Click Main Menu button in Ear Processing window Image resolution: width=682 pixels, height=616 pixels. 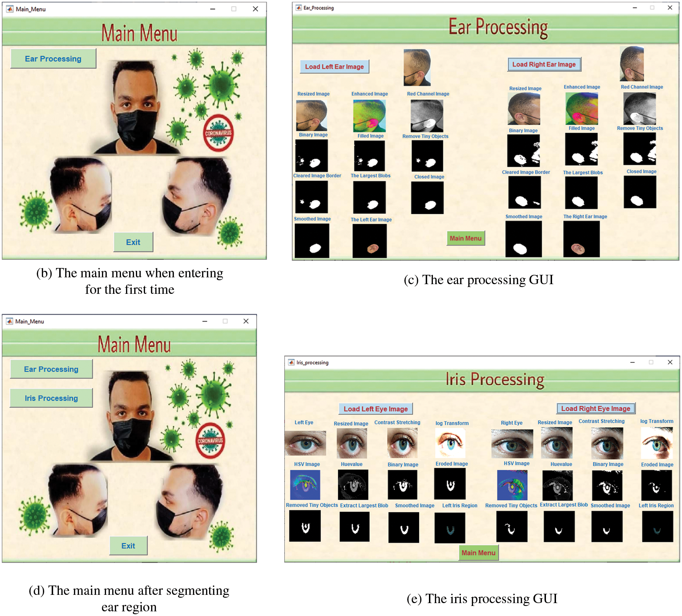point(466,239)
